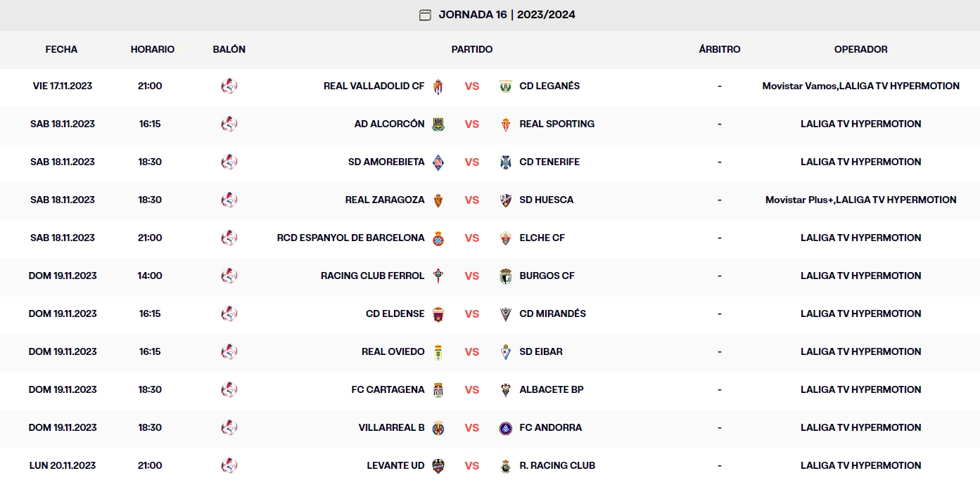Open the CD Mirandés team link
This screenshot has width=980, height=485.
(x=553, y=313)
